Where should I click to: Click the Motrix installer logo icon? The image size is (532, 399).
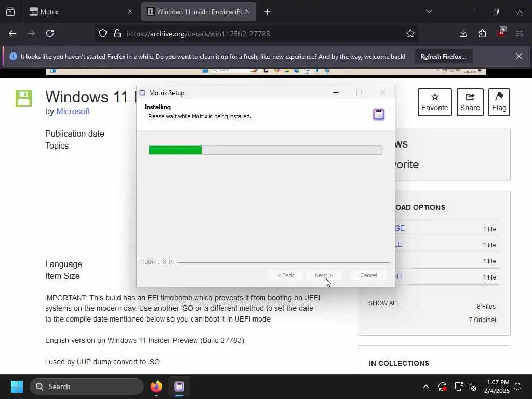pyautogui.click(x=379, y=114)
